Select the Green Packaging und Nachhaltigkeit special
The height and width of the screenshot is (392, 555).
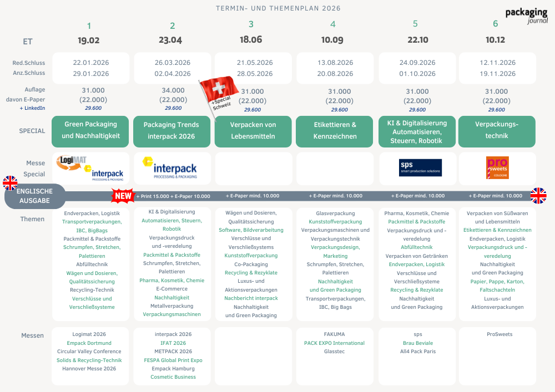[x=89, y=131]
